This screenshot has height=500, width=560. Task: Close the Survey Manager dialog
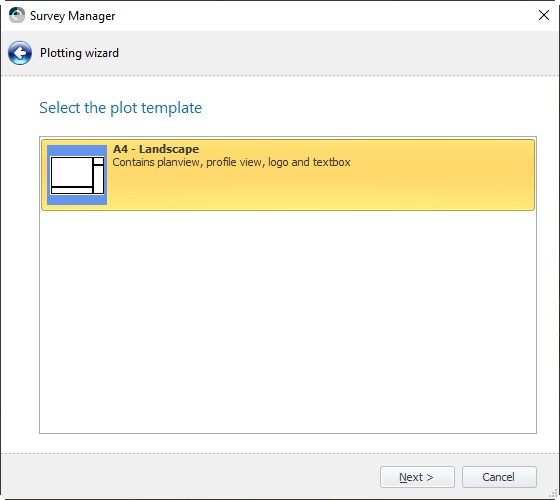click(x=544, y=15)
